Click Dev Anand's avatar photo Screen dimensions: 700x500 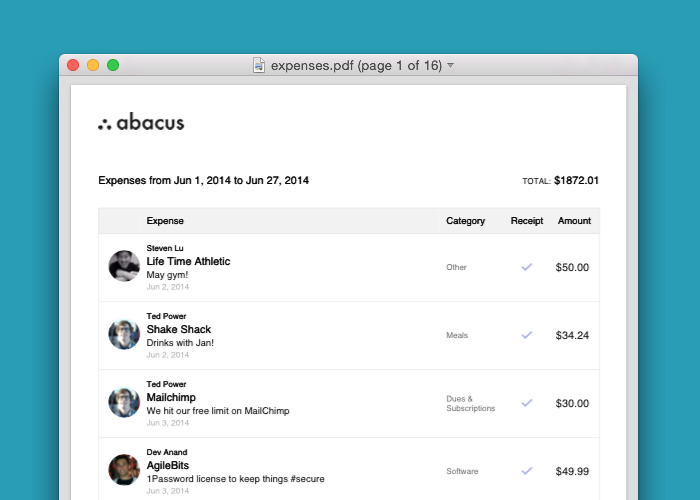[x=124, y=470]
